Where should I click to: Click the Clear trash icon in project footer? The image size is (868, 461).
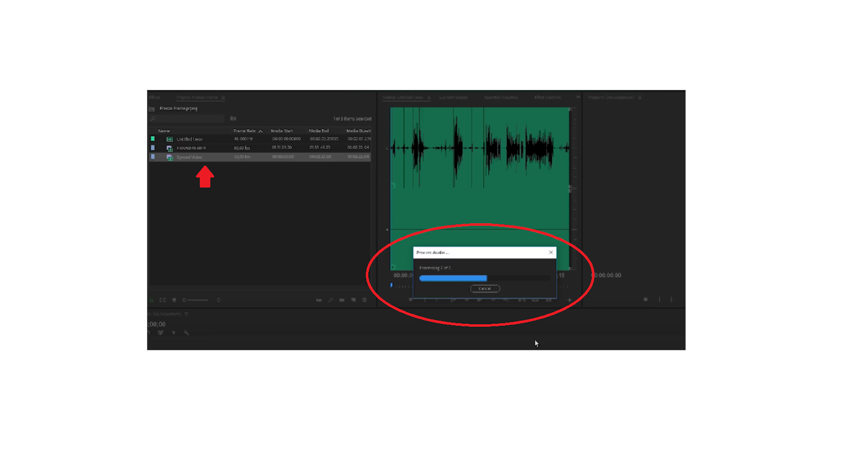click(365, 300)
